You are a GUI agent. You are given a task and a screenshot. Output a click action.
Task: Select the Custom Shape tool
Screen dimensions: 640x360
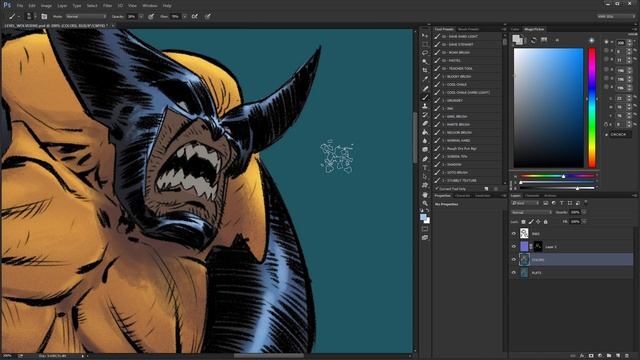(x=425, y=185)
